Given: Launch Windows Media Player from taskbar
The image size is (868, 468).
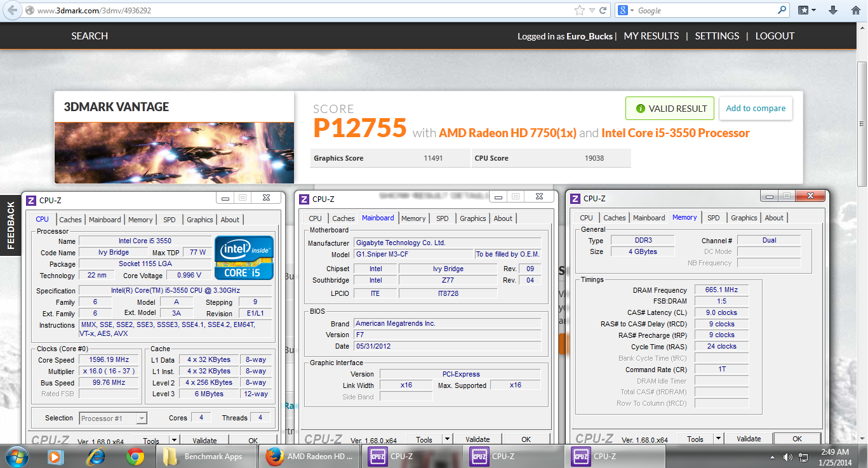Looking at the screenshot, I should [55, 457].
